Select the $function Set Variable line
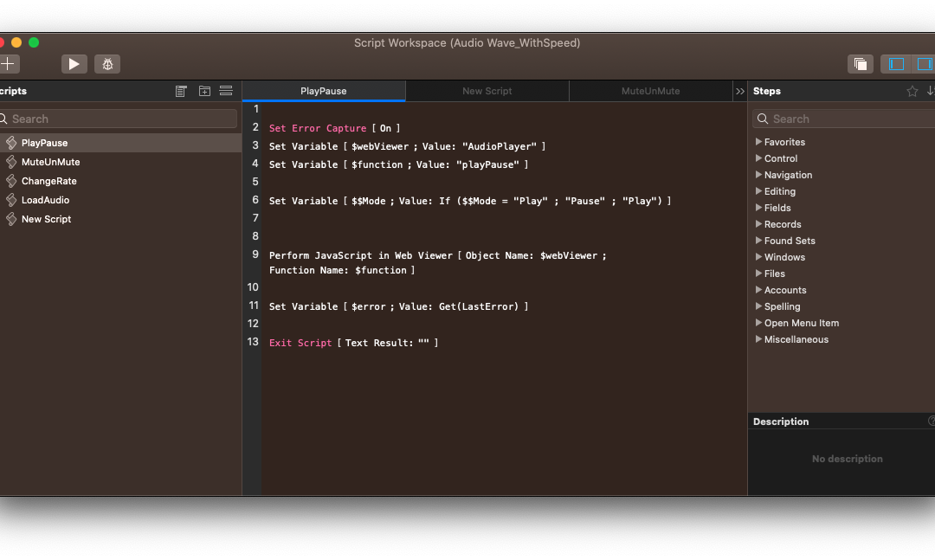 (x=398, y=164)
